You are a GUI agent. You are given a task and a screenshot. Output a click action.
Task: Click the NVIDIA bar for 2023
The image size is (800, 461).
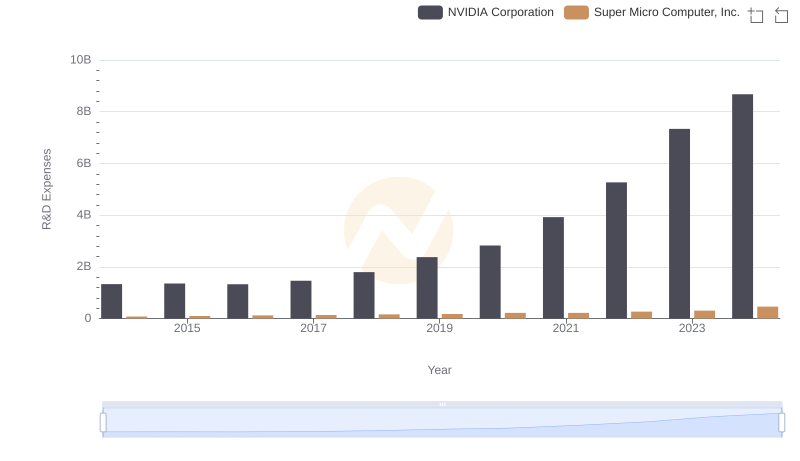[679, 224]
